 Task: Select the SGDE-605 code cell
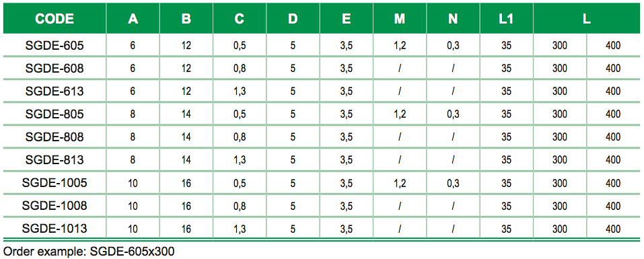[55, 45]
